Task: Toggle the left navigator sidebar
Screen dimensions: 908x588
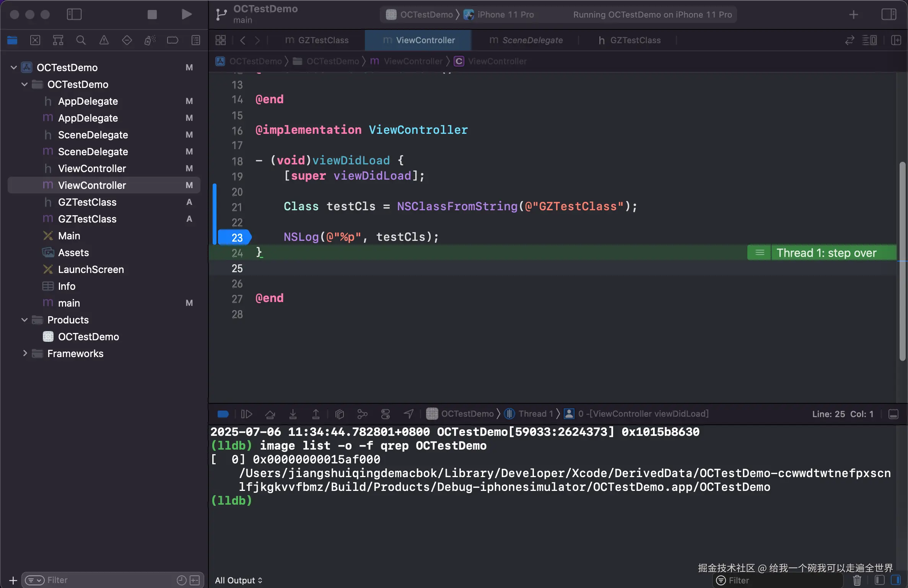Action: [x=74, y=15]
